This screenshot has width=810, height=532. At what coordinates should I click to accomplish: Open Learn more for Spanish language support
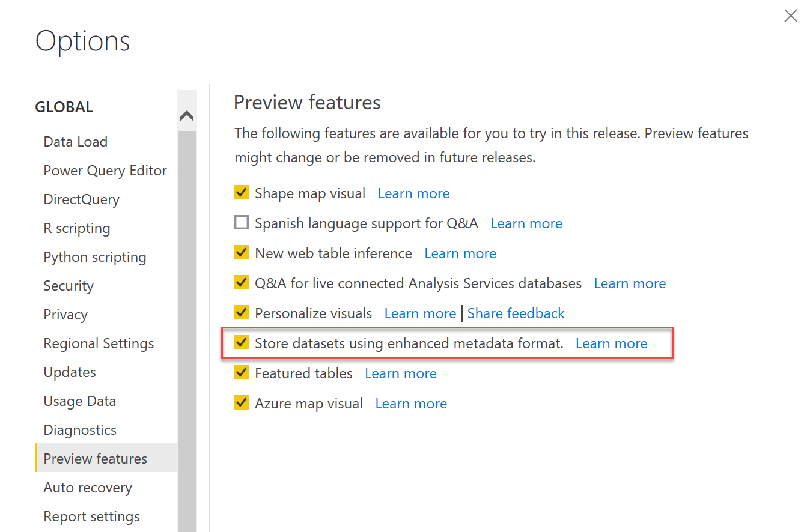point(526,223)
